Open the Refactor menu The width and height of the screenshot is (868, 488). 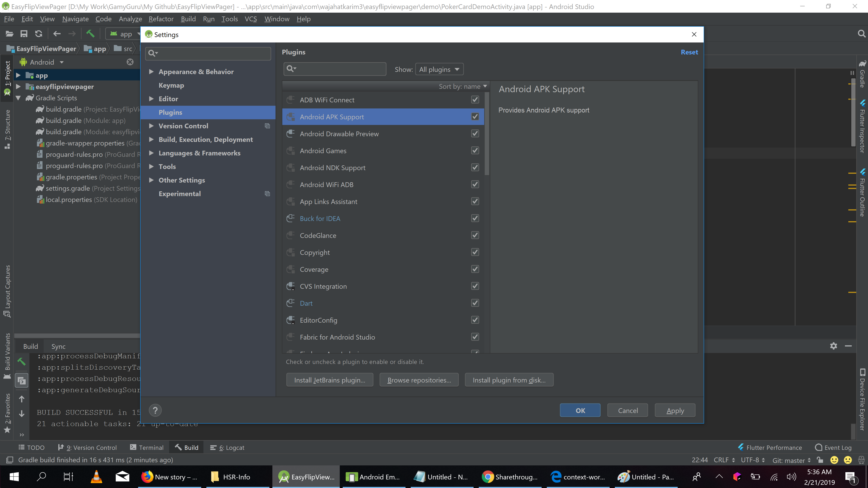(x=161, y=19)
